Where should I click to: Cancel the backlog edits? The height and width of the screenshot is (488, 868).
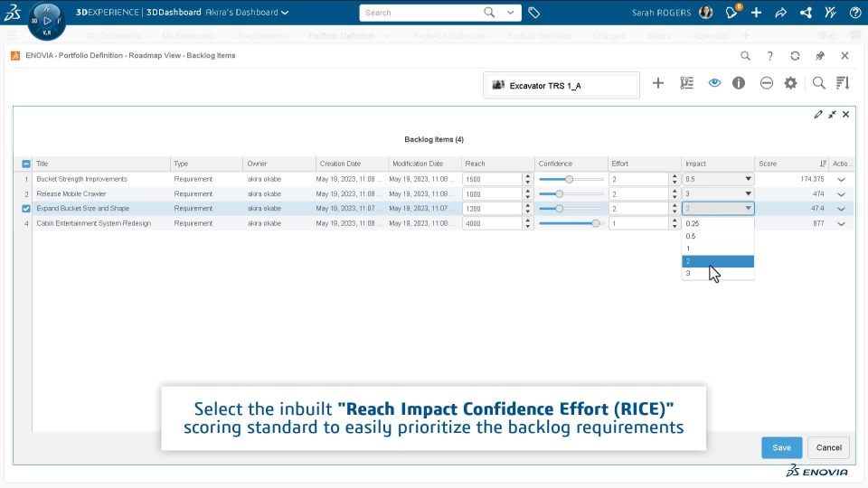829,447
